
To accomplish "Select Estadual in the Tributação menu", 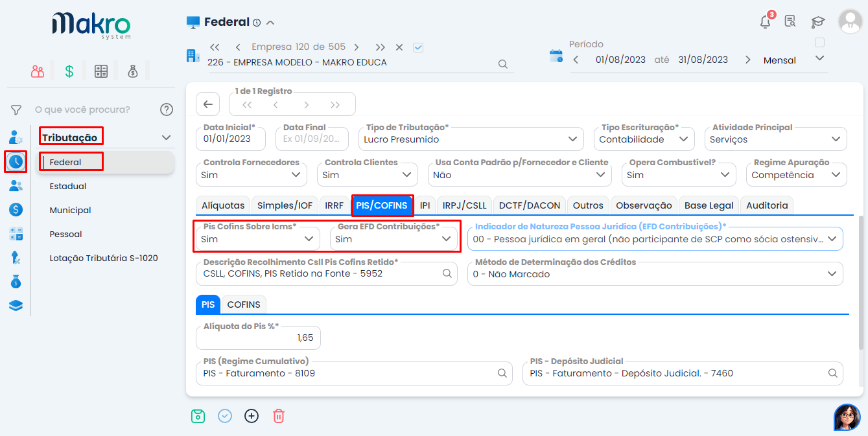I will 67,186.
